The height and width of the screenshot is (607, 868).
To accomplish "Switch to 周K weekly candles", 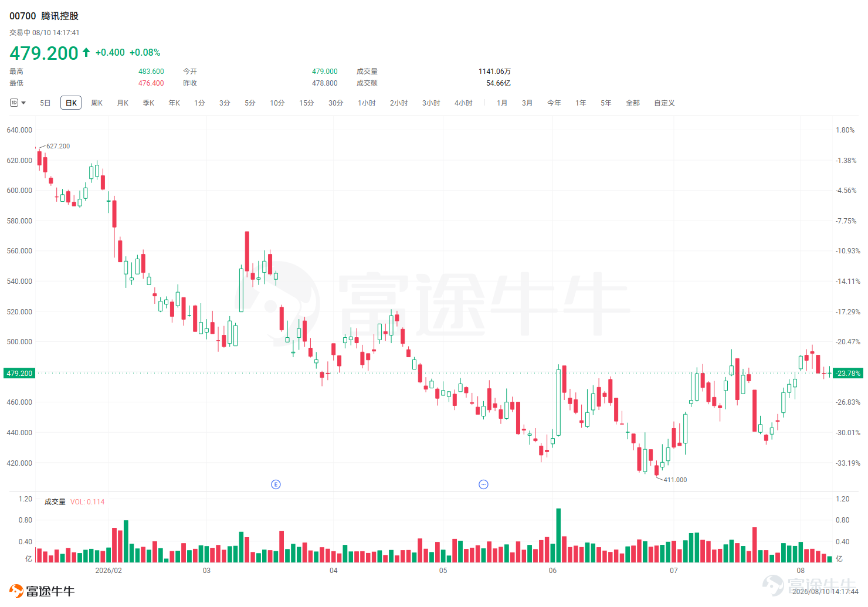I will point(97,103).
